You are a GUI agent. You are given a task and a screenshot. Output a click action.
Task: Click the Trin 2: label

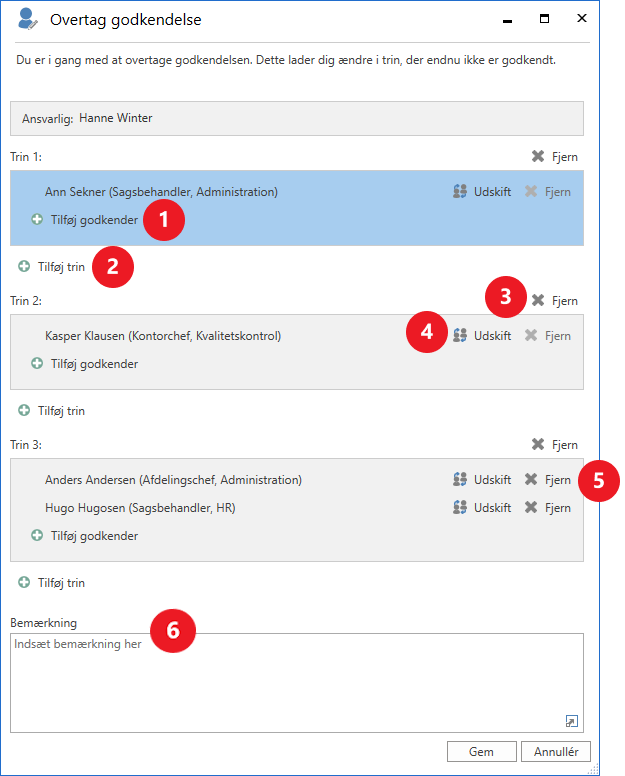tap(26, 301)
